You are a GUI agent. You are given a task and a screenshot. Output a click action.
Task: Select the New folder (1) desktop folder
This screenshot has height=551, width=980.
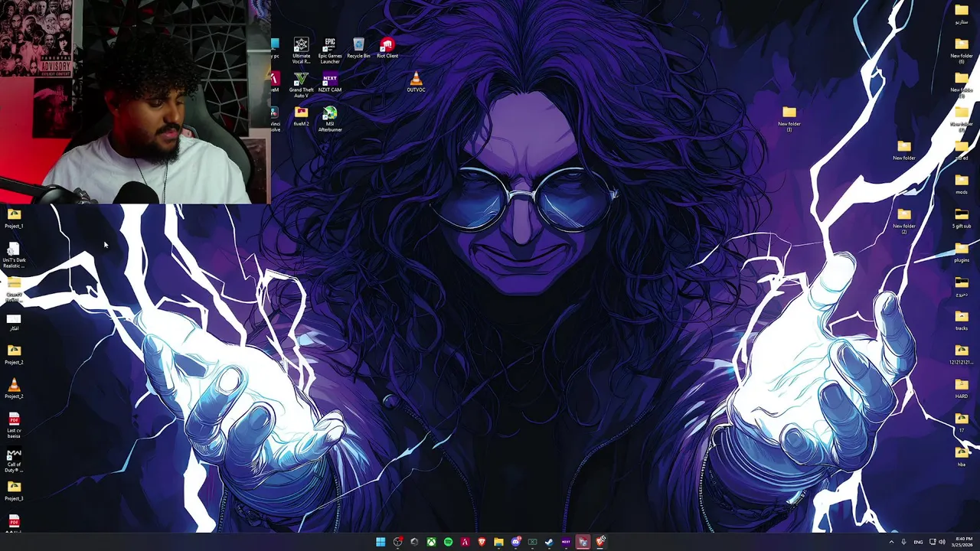(x=789, y=119)
